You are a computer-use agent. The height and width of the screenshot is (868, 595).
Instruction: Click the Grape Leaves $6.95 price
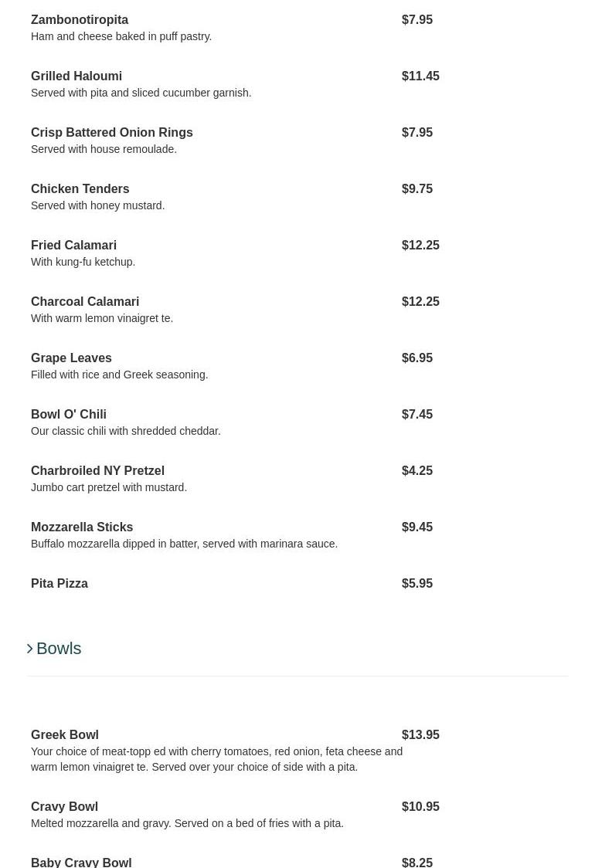click(417, 358)
